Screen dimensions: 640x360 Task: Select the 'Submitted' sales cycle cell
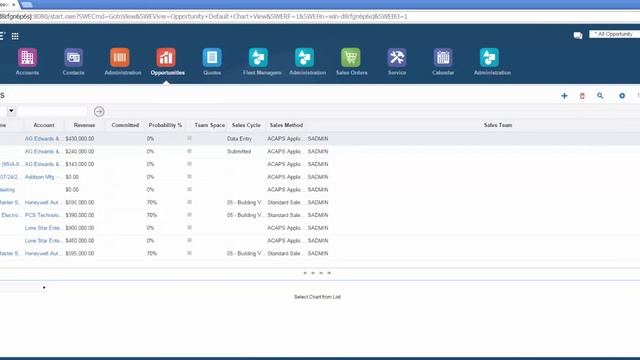tap(239, 151)
